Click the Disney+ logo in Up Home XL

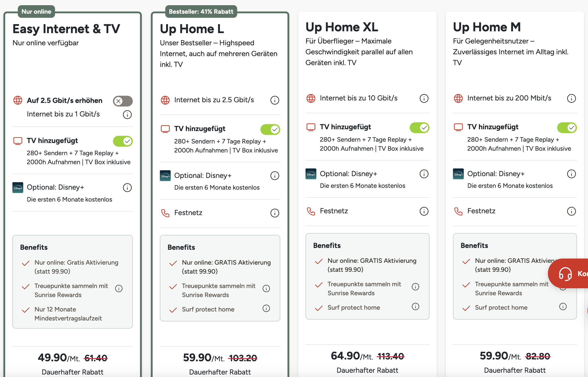point(311,174)
